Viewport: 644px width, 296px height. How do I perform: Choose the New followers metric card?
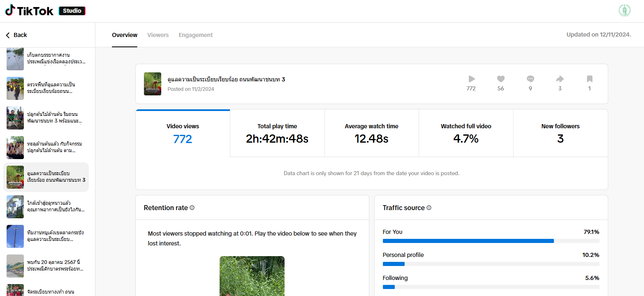coord(560,133)
